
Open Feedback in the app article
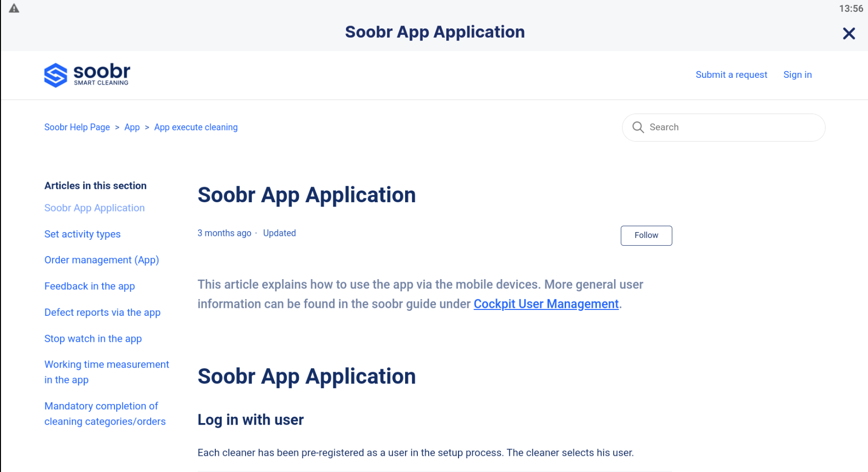point(90,286)
